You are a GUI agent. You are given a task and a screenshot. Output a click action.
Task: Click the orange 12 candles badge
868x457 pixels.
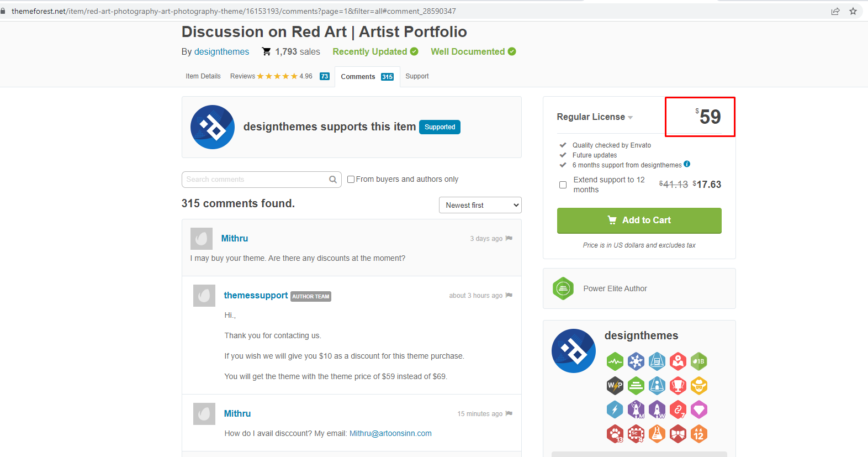coord(698,434)
